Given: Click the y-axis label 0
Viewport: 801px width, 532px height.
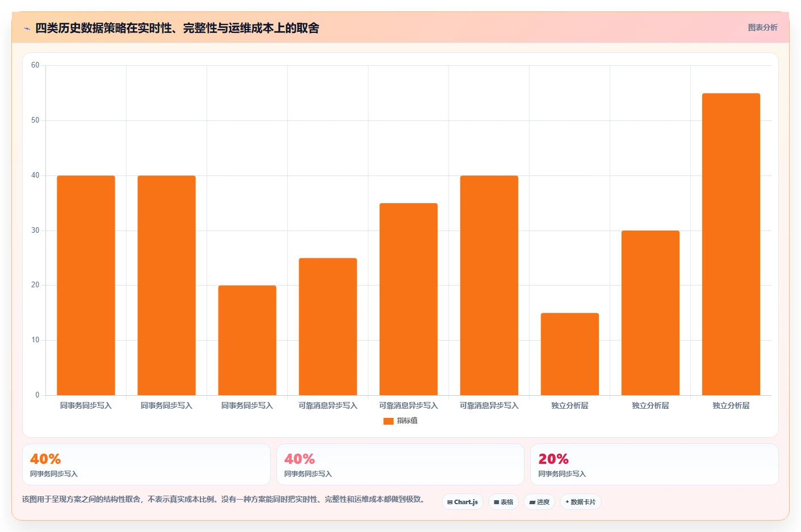Looking at the screenshot, I should point(37,395).
